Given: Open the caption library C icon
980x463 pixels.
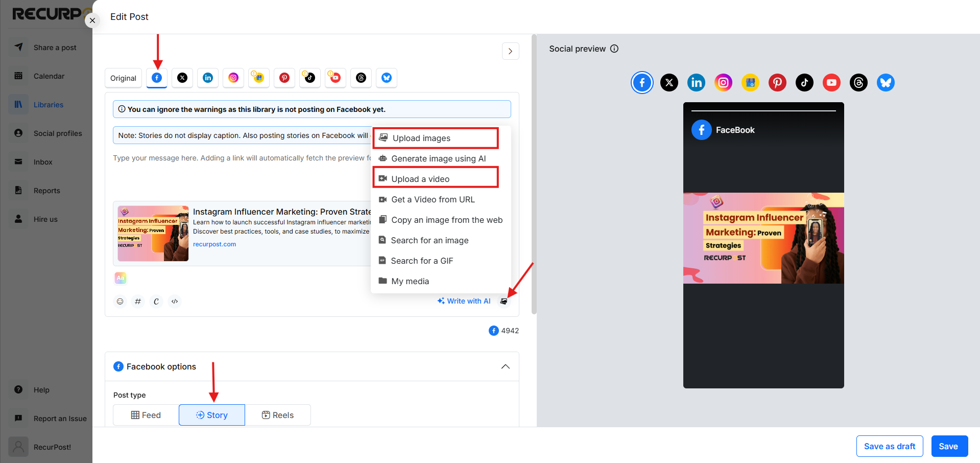Looking at the screenshot, I should pyautogui.click(x=156, y=302).
